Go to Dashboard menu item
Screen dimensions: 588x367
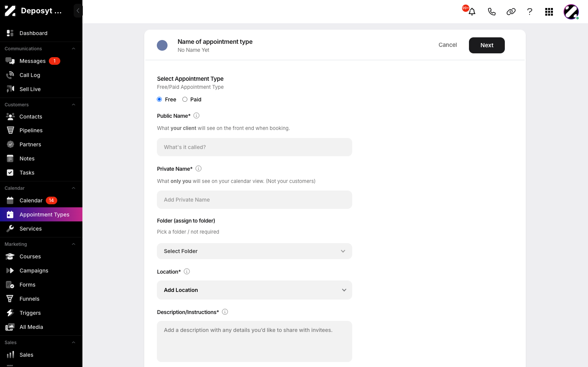[x=41, y=33]
